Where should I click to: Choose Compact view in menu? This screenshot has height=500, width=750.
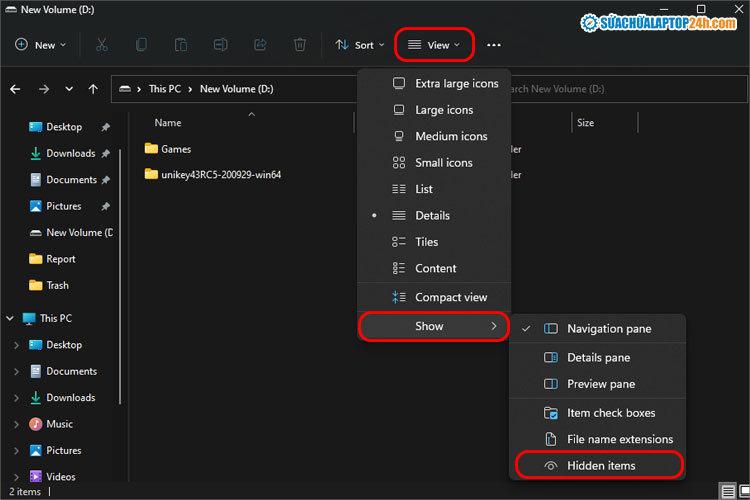pos(434,297)
